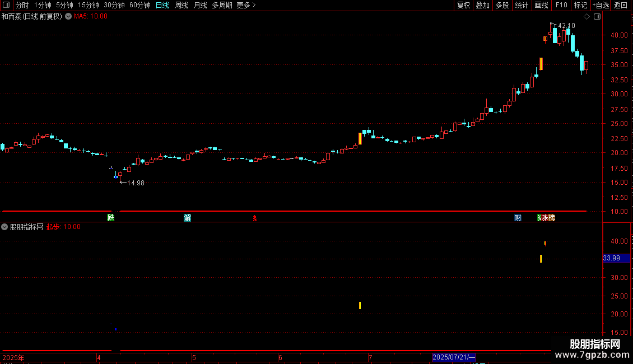Click the 复权 button
Screen dimensions: 633x364
pyautogui.click(x=463, y=5)
